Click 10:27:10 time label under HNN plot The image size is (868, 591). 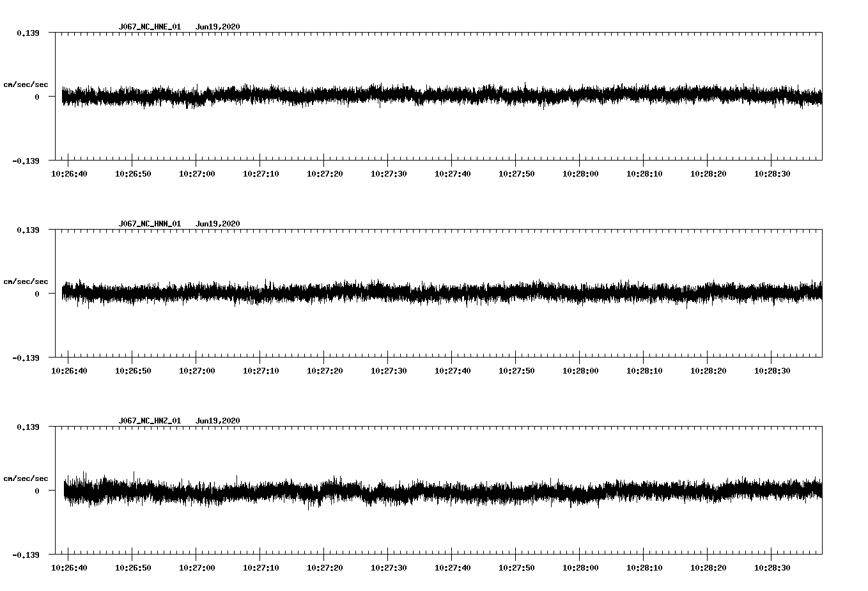[261, 371]
